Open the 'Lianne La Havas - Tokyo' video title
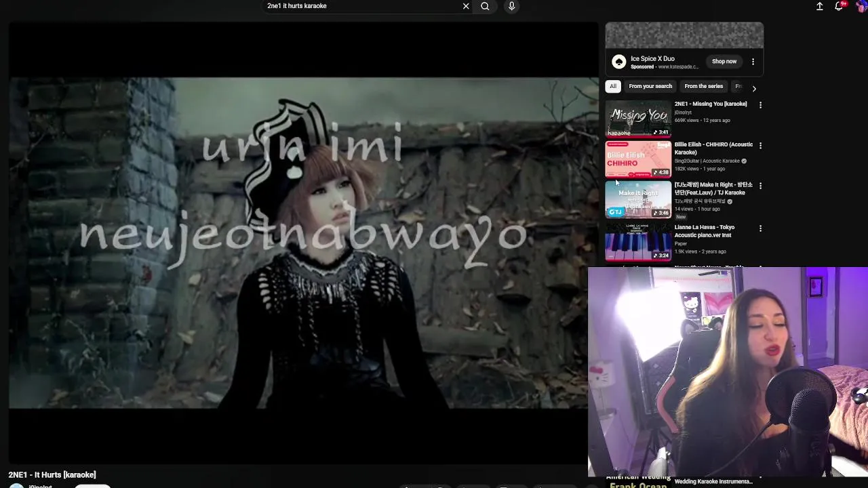868x488 pixels. (x=705, y=231)
